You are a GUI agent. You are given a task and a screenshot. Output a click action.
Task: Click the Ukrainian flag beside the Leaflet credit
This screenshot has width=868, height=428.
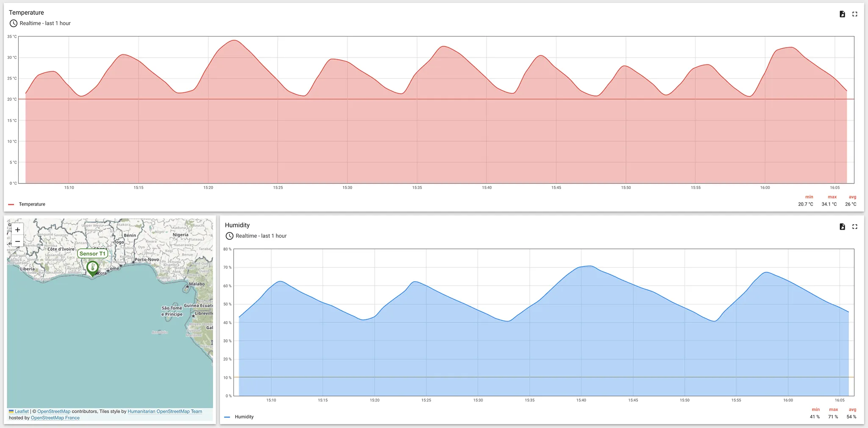click(11, 411)
